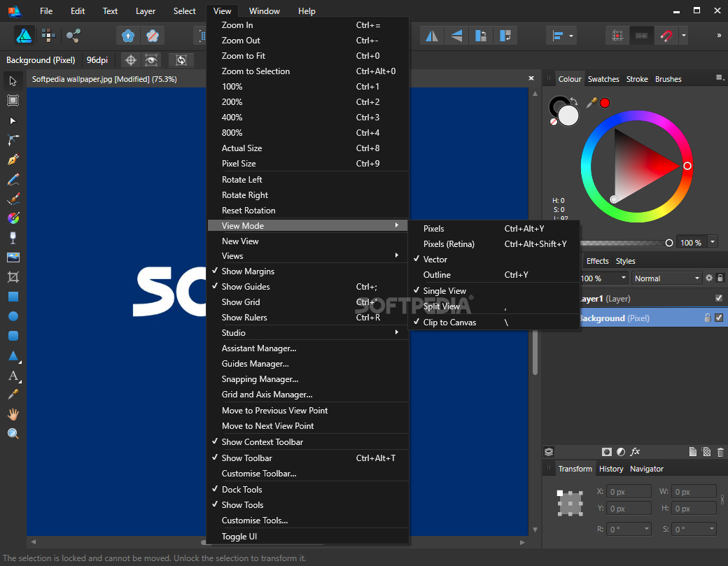Select the Zoom magnifier tool
This screenshot has width=728, height=566.
pyautogui.click(x=13, y=434)
